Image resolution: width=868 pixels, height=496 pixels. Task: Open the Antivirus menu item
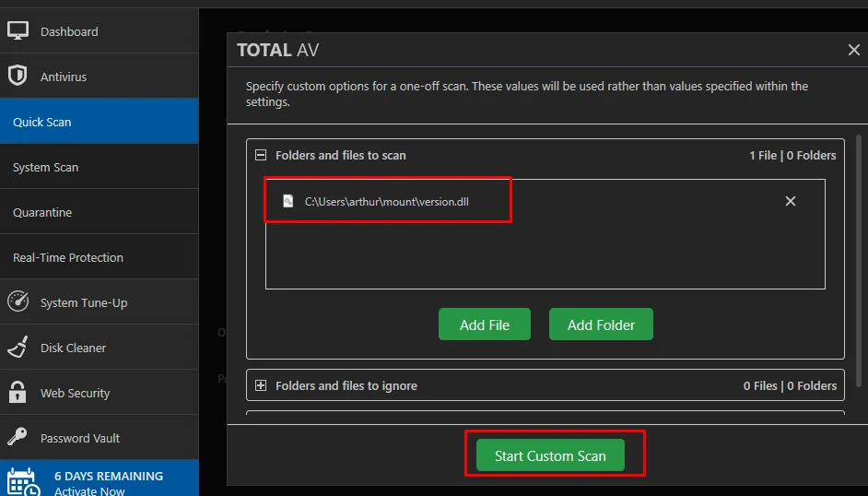tap(100, 77)
